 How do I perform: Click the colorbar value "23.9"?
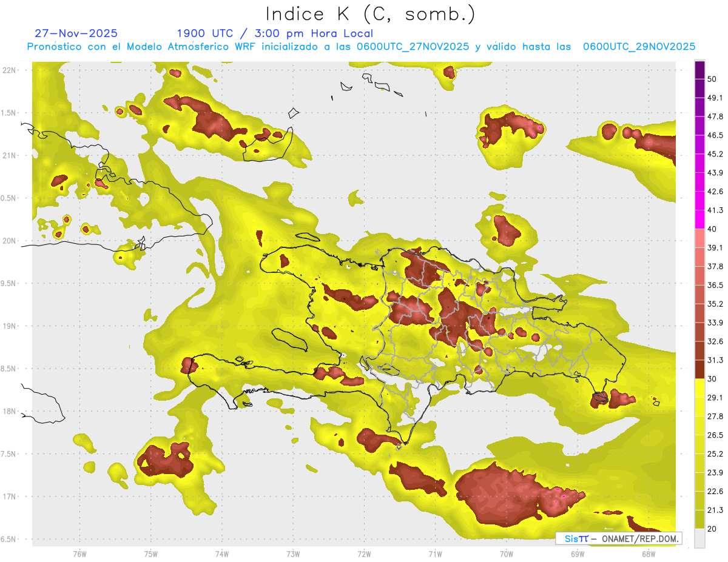coord(715,472)
